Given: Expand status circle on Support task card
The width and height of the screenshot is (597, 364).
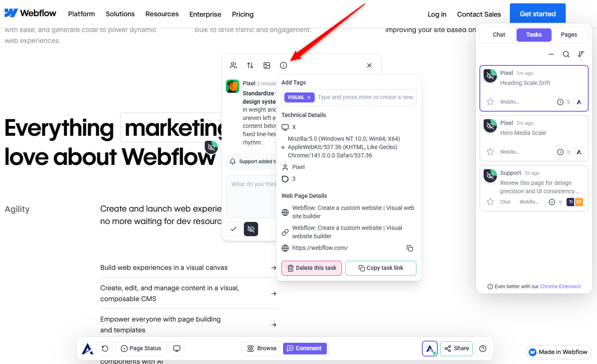Looking at the screenshot, I should click(x=552, y=202).
